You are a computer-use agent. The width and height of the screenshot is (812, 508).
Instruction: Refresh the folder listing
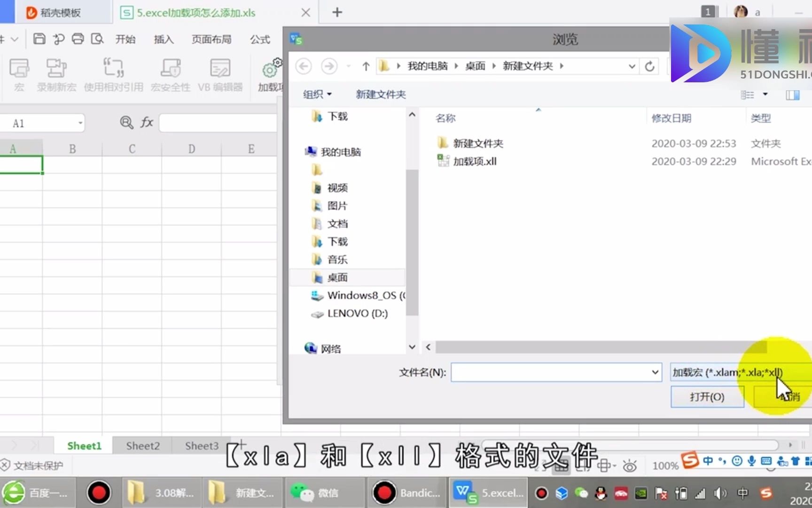coord(649,66)
